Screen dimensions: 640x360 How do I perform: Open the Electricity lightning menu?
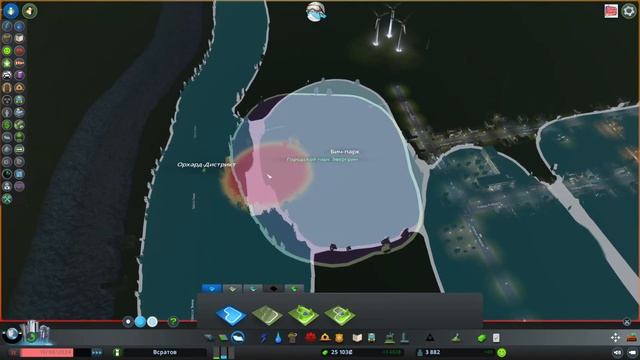point(264,338)
